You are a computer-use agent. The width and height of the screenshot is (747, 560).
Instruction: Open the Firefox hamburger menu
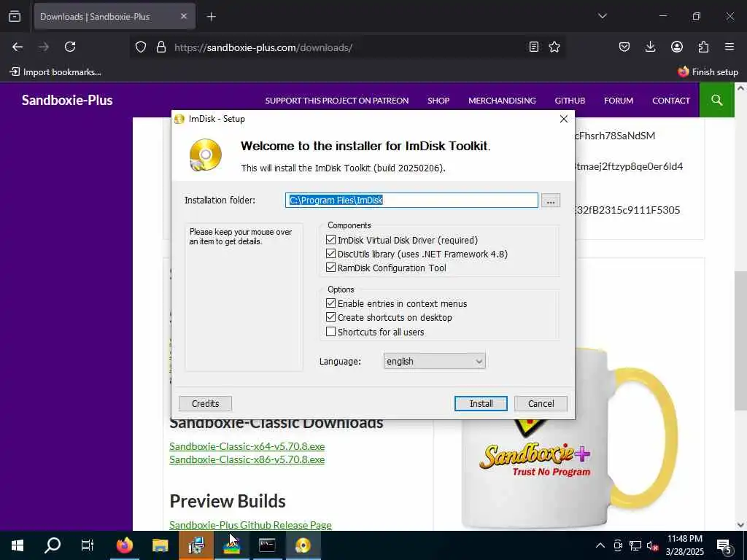coord(729,47)
